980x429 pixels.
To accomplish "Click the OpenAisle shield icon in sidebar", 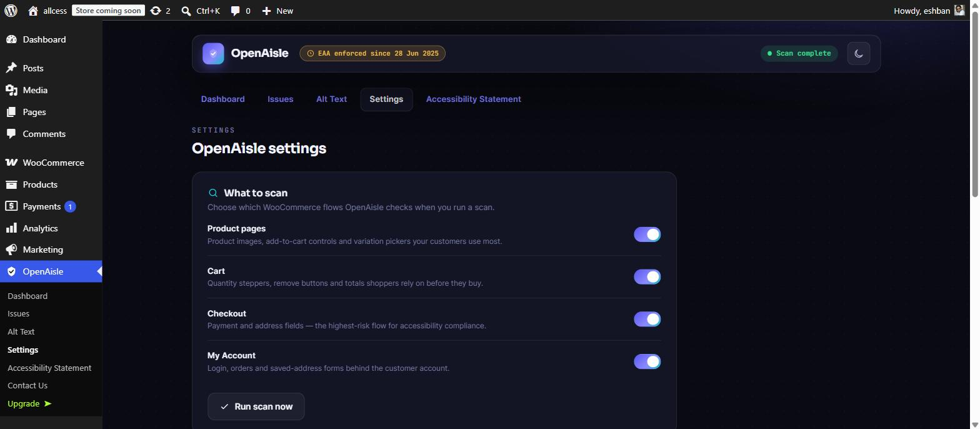I will tap(11, 271).
